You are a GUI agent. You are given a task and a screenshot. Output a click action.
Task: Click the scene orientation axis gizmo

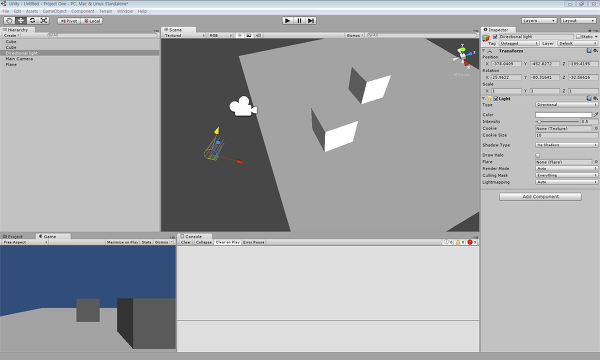[463, 56]
